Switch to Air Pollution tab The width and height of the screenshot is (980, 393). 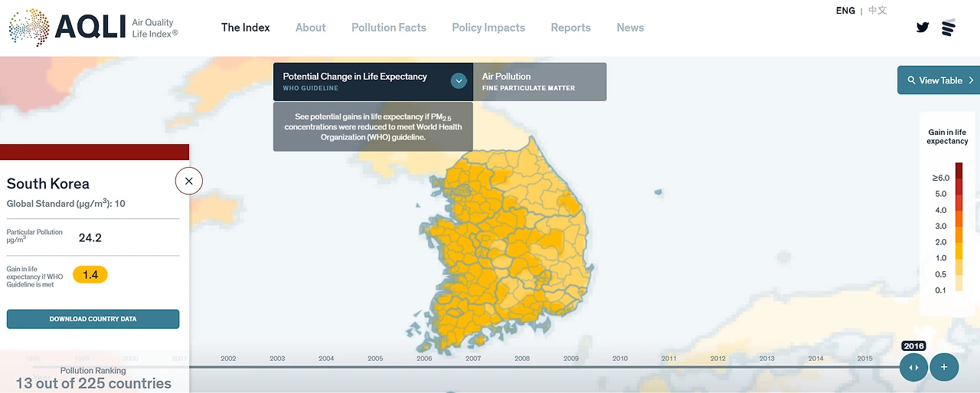coord(539,82)
